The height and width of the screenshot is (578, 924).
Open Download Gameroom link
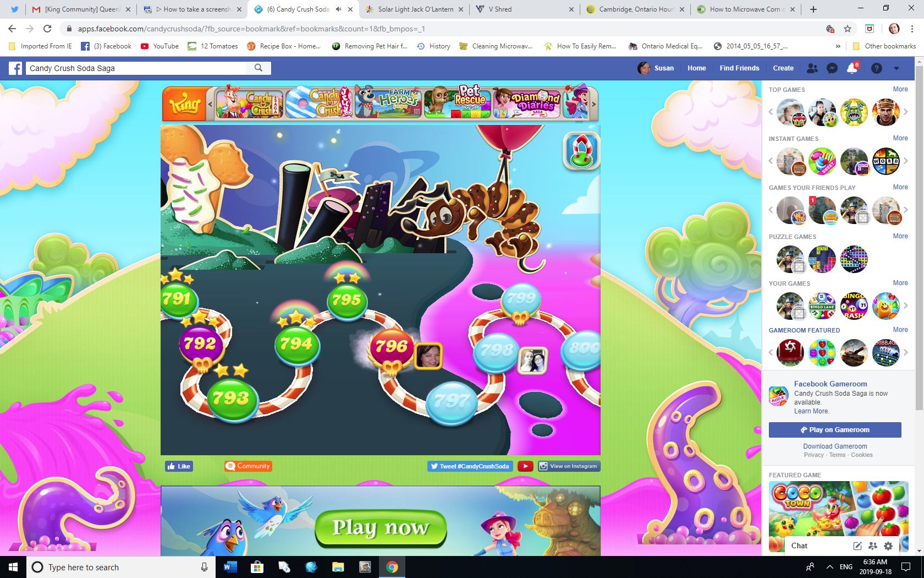pyautogui.click(x=835, y=446)
